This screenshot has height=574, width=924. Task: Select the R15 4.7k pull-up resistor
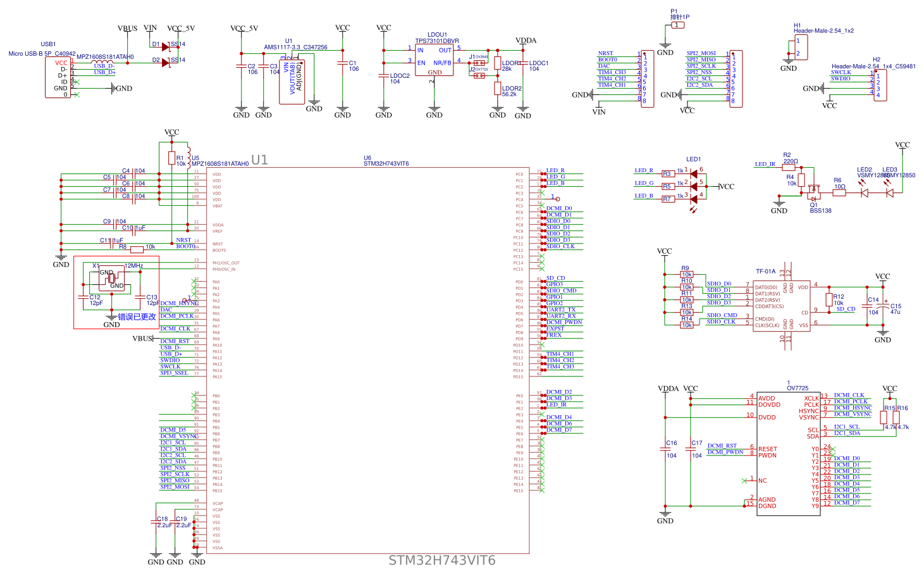click(884, 418)
